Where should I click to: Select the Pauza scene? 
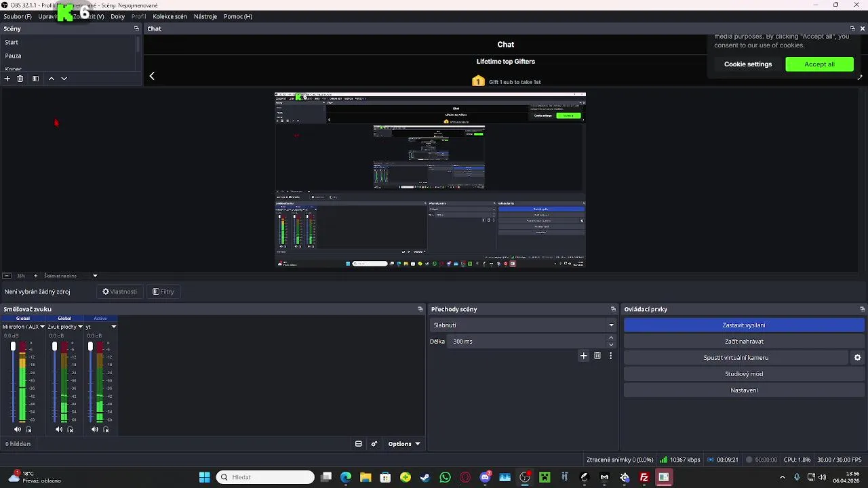point(68,56)
